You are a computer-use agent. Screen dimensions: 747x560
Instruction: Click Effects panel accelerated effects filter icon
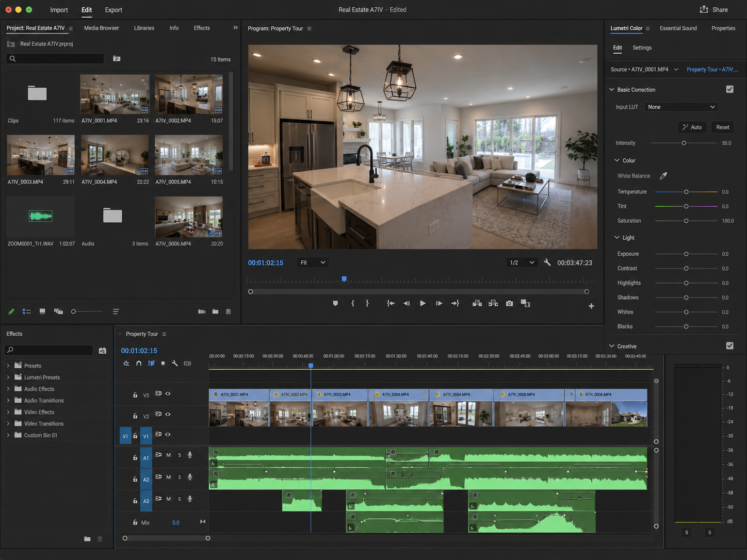103,351
